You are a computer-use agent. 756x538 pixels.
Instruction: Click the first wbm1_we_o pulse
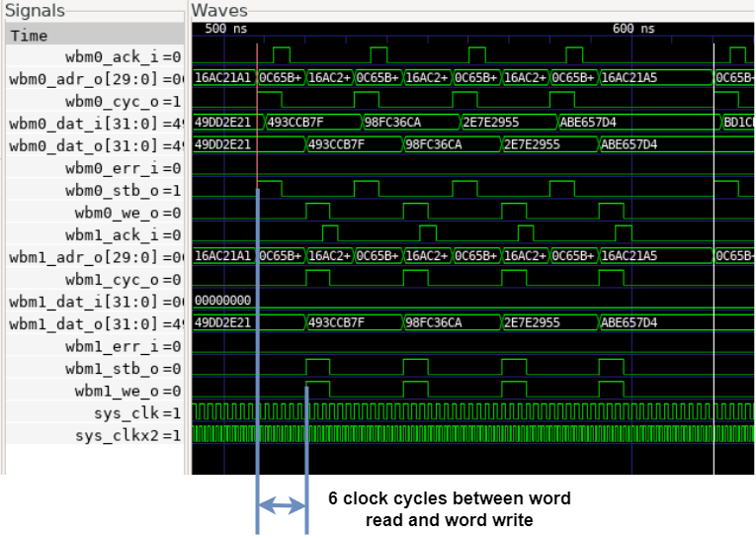coord(318,390)
